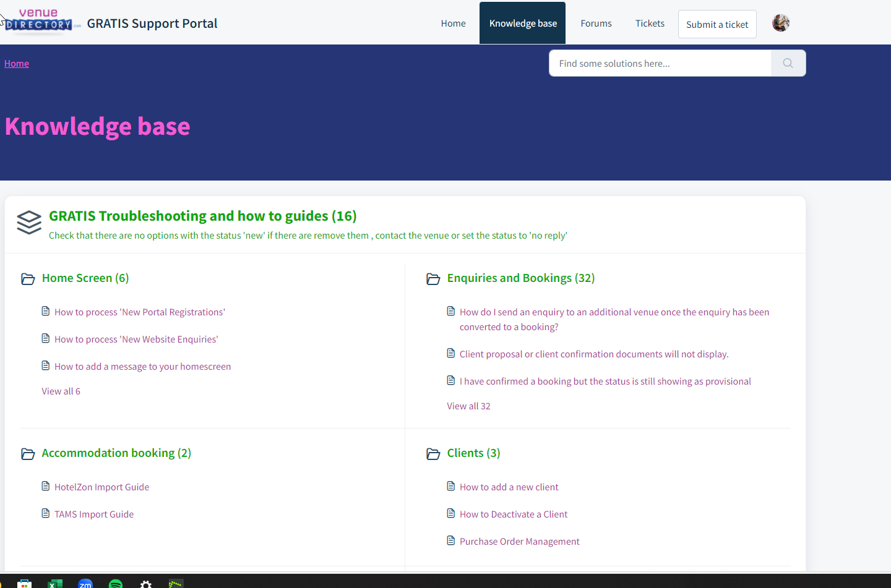Open 'How to Deactivate a Client' article
This screenshot has height=588, width=891.
(x=514, y=514)
